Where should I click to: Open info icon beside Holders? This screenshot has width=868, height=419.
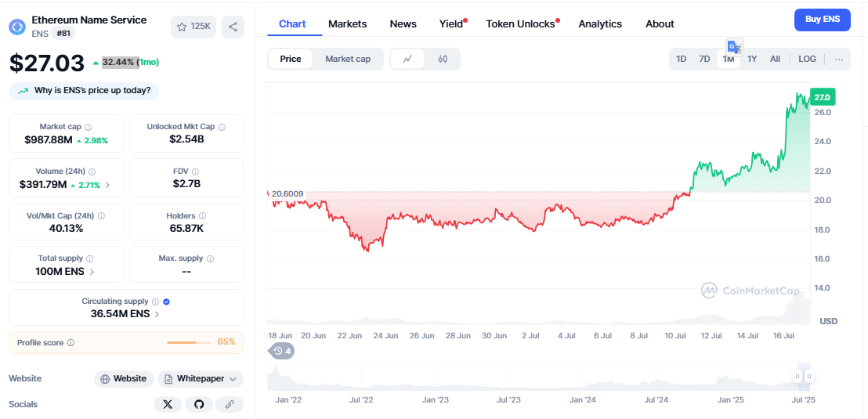(x=203, y=216)
